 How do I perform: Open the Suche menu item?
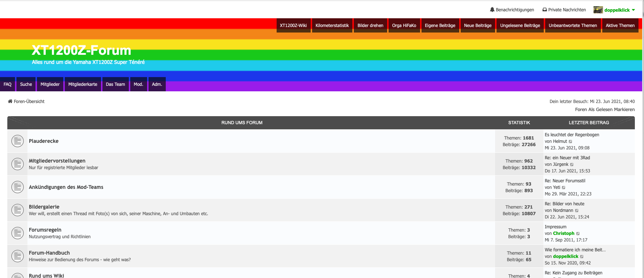click(x=26, y=84)
